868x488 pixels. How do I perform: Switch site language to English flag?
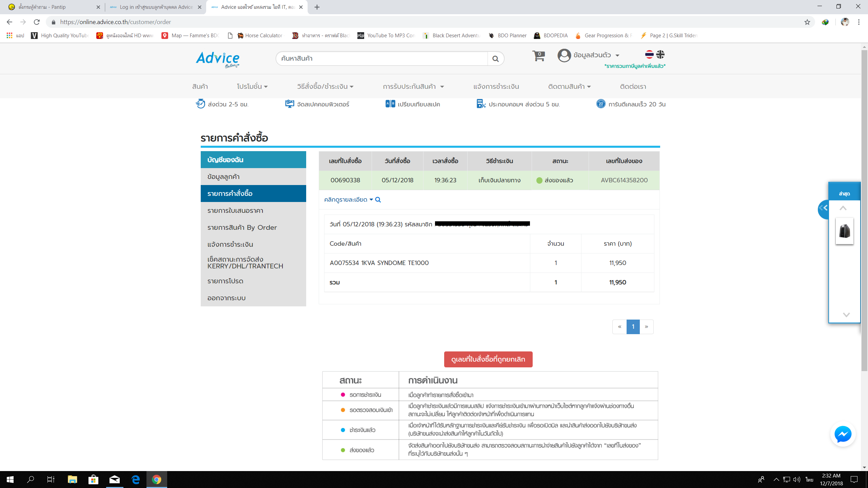660,54
